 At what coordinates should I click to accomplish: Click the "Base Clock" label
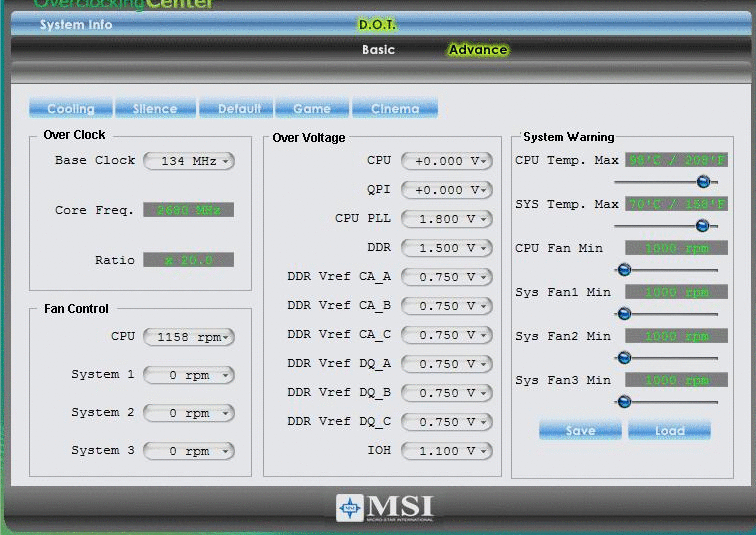pos(95,160)
